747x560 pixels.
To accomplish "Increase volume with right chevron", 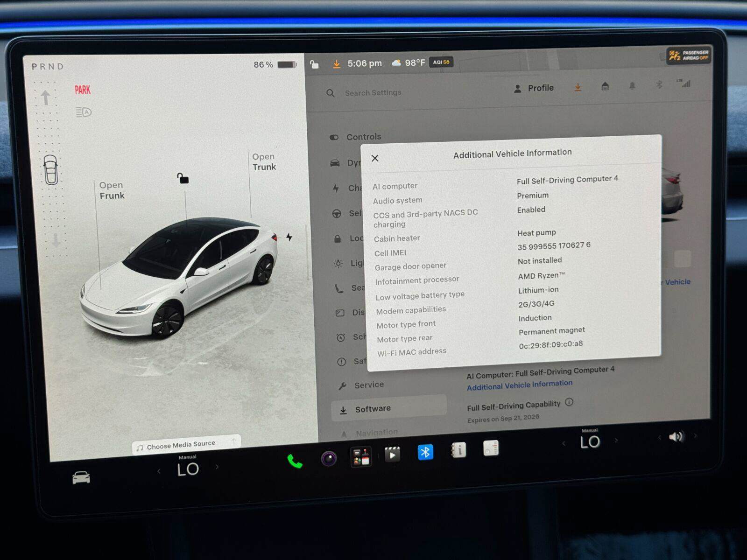I will tap(695, 435).
